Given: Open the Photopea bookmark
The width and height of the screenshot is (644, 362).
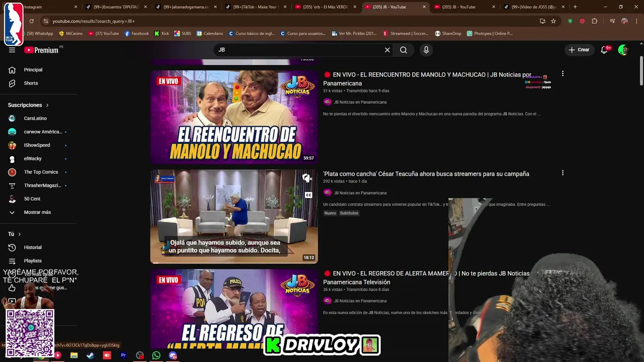Looking at the screenshot, I should 490,33.
